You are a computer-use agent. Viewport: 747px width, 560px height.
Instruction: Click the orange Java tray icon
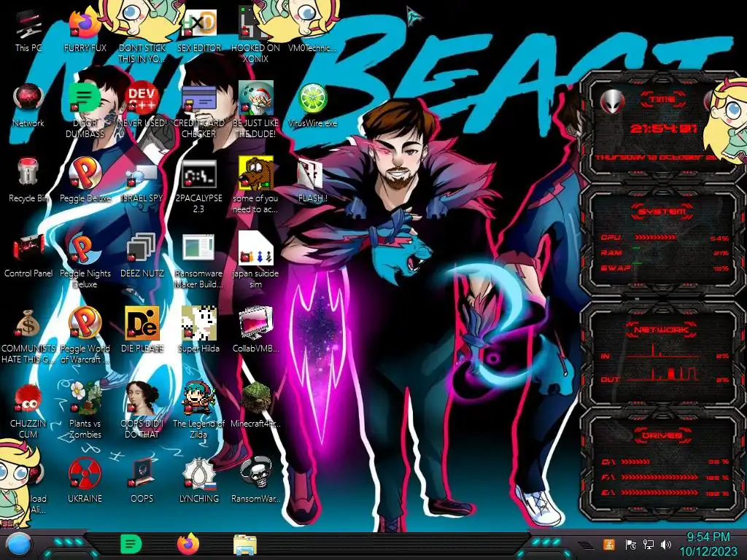(x=609, y=544)
